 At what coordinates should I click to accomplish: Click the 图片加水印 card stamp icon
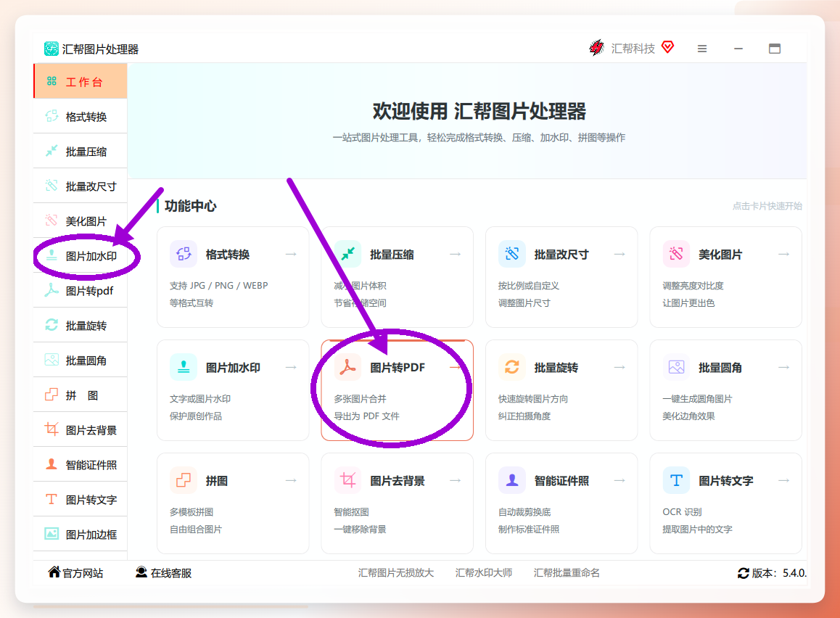[184, 367]
